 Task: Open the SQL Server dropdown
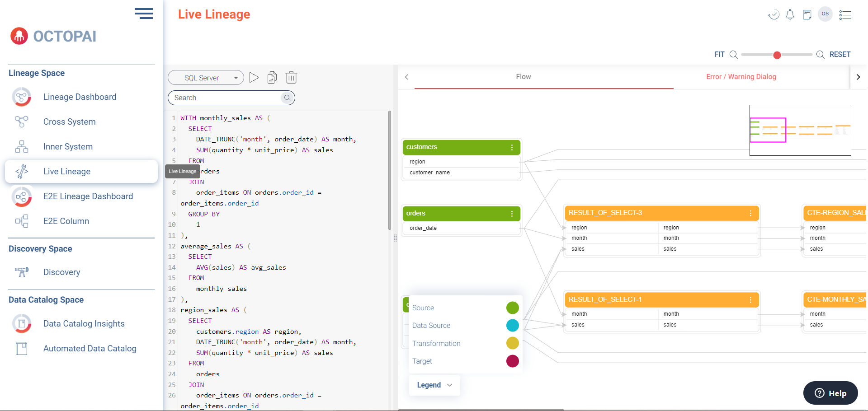[206, 78]
